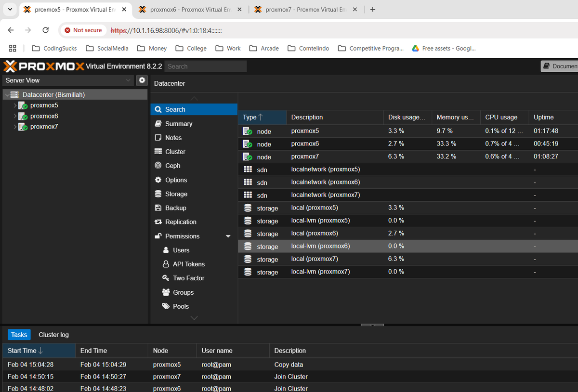Select Groups under Permissions

pos(184,292)
